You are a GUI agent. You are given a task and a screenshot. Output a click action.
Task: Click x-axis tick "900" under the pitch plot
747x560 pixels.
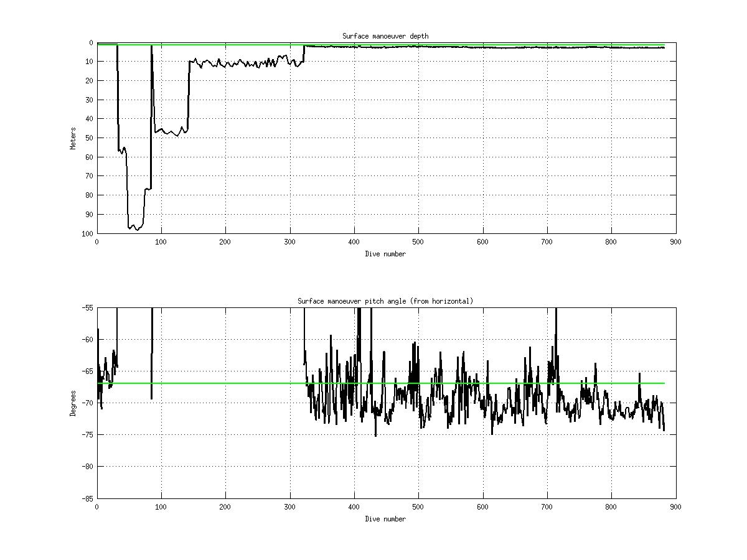pos(675,506)
